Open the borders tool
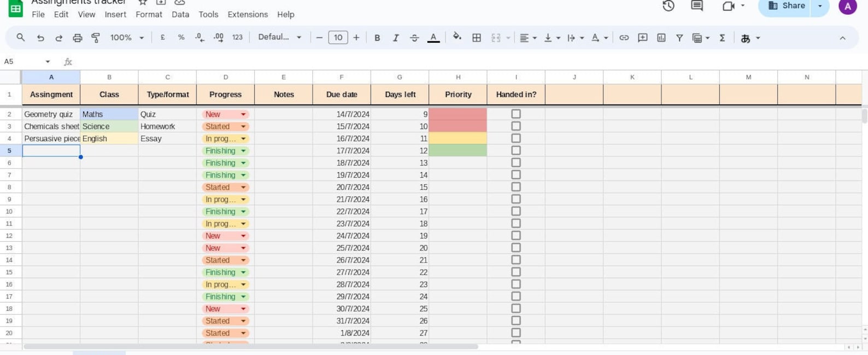The image size is (868, 355). 477,38
